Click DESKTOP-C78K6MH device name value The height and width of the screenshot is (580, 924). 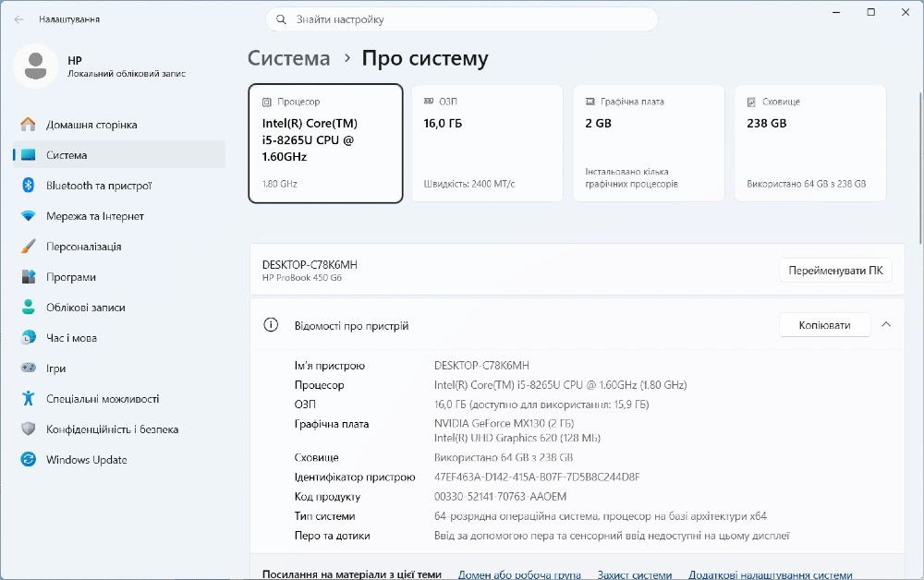481,366
